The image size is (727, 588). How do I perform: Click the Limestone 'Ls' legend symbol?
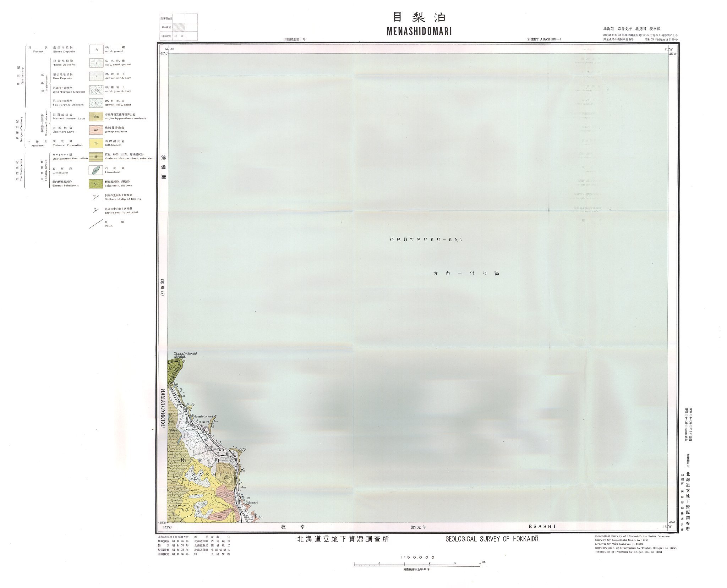pos(96,170)
